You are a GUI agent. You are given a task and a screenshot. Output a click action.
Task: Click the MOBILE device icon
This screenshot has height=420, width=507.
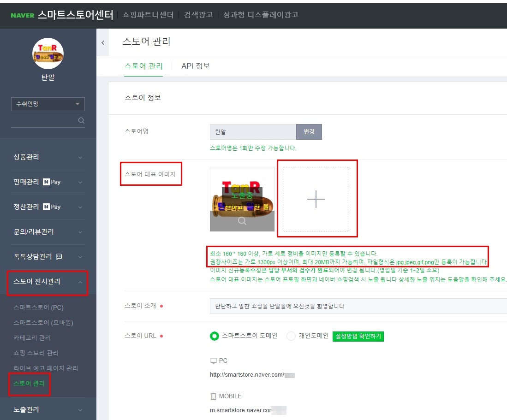[x=214, y=396]
